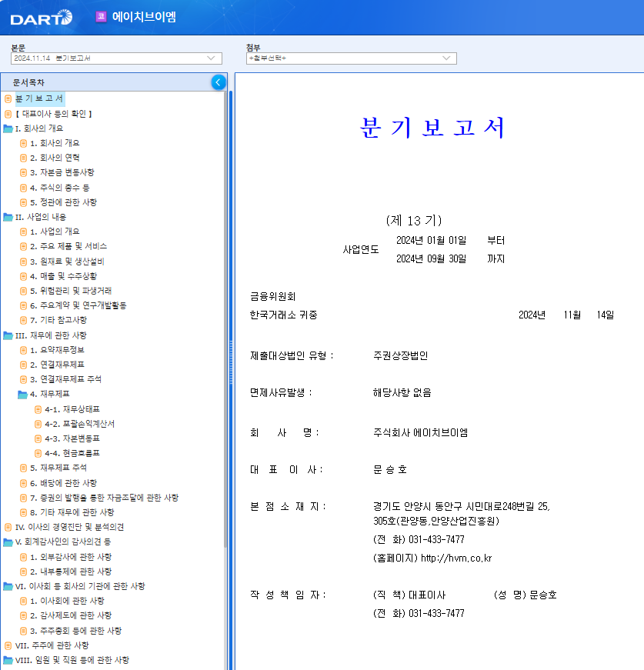Open '3. 주주총회 등에 관한 사항' section
Viewport: 644px width, 670px height.
75,631
